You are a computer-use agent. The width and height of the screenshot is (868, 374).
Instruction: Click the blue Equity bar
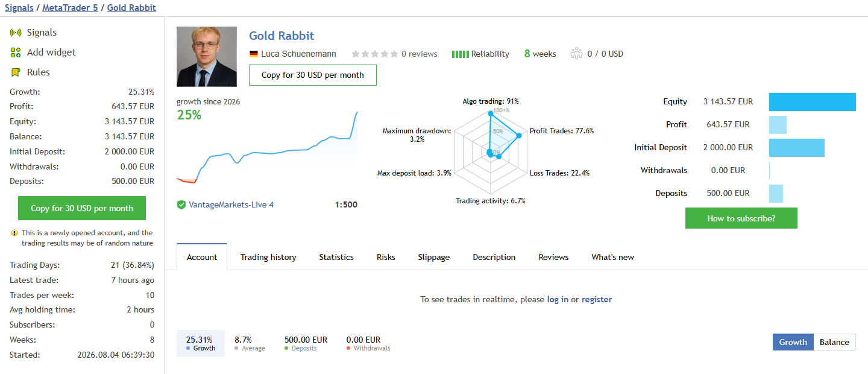[x=813, y=102]
